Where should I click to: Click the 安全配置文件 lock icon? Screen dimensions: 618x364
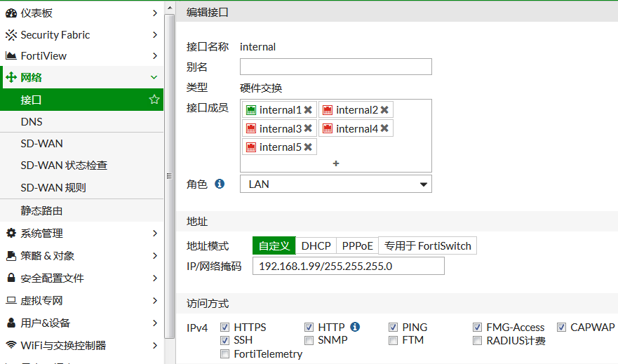(11, 277)
